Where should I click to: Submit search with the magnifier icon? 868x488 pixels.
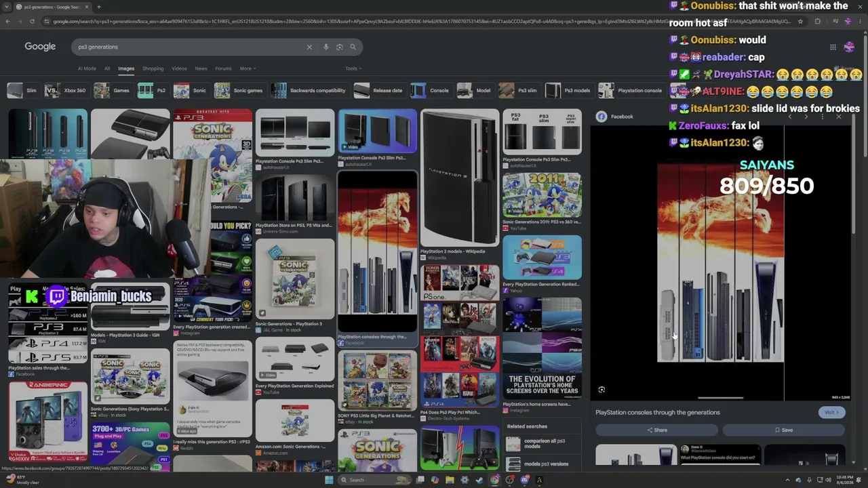pos(353,47)
